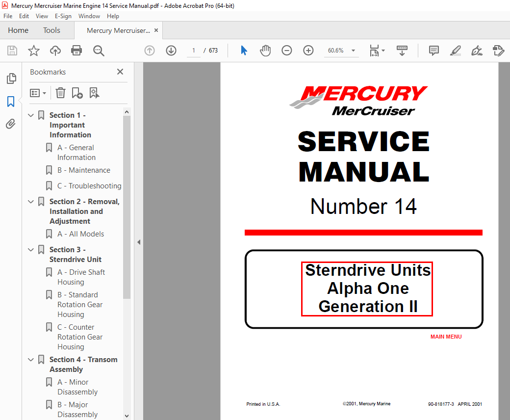This screenshot has height=420, width=510.
Task: Click bookmarks scrollbar down arrow
Action: click(x=127, y=416)
